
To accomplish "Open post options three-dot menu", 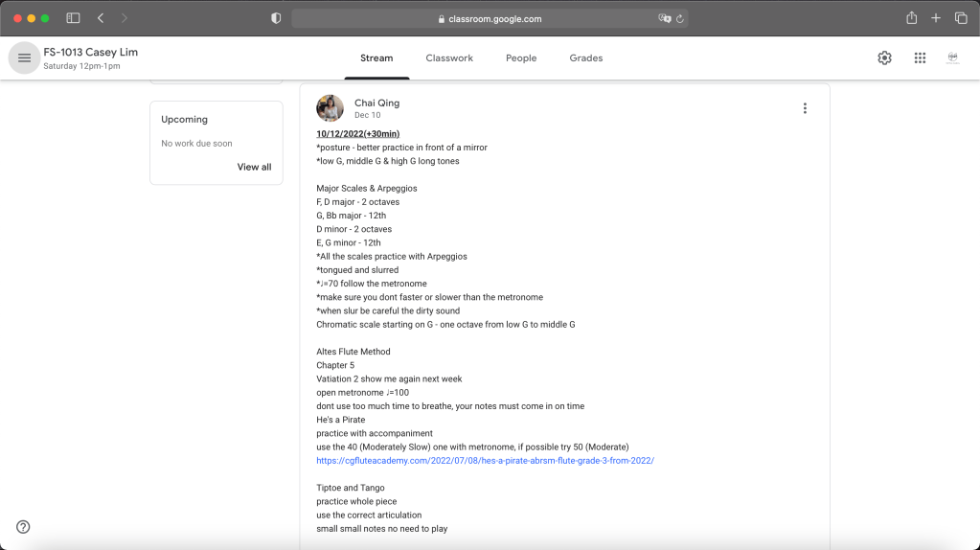I will click(x=805, y=108).
